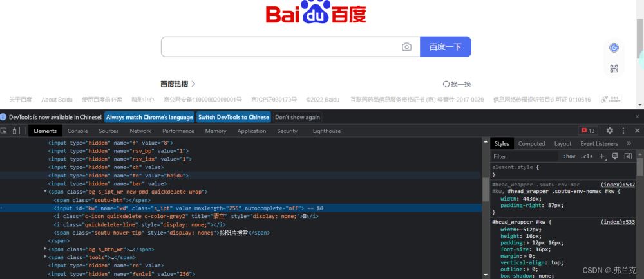
Task: Select the Event Listeners pane tab
Action: (x=599, y=143)
